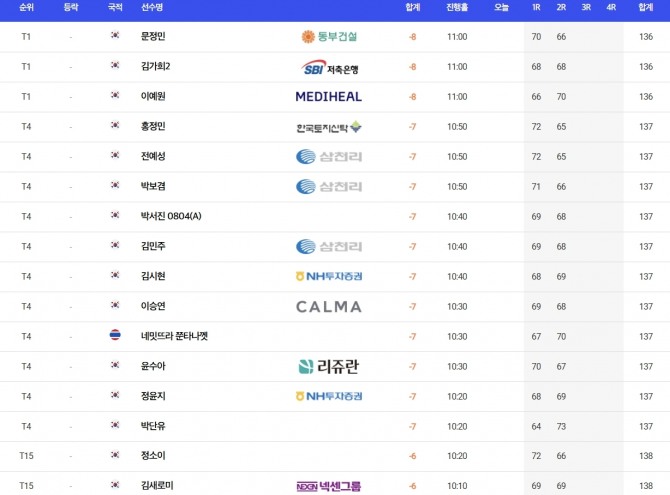
Task: Click the SBI 저축은행 sponsor logo
Action: [329, 67]
